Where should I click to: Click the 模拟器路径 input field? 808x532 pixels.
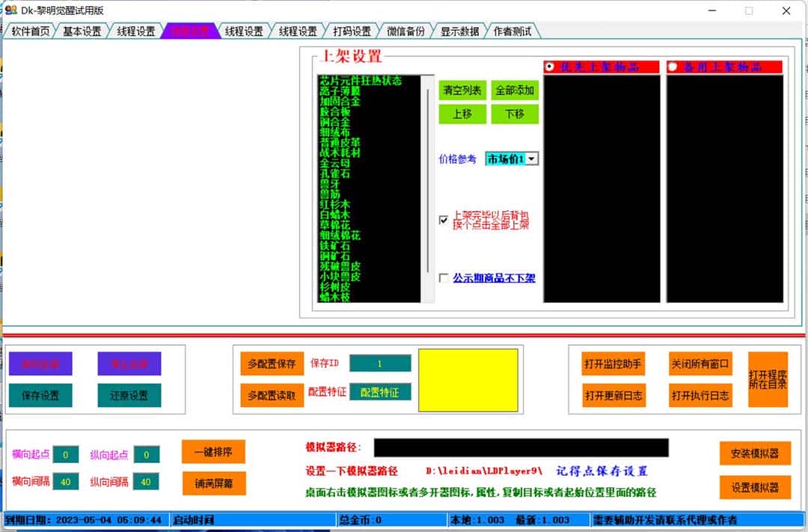click(x=521, y=447)
